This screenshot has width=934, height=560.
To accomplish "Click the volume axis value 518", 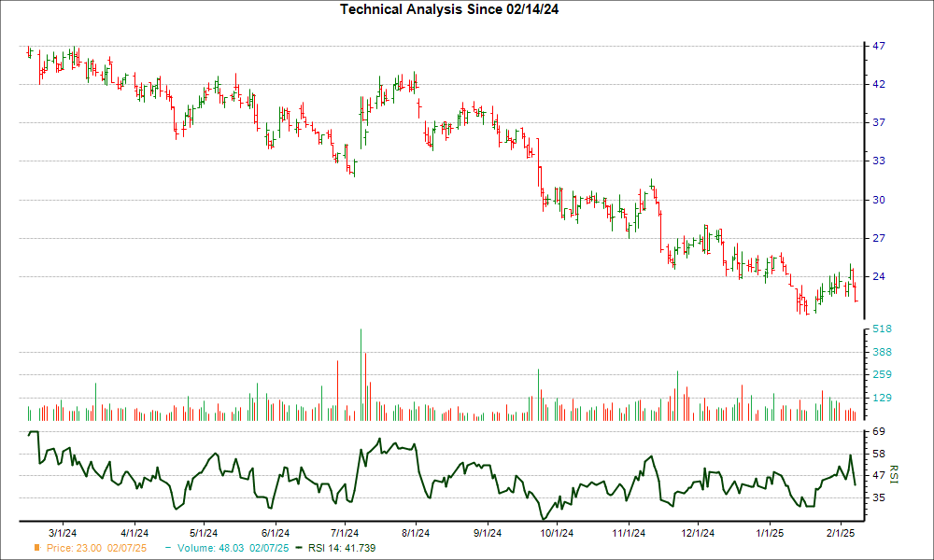I will tap(882, 329).
